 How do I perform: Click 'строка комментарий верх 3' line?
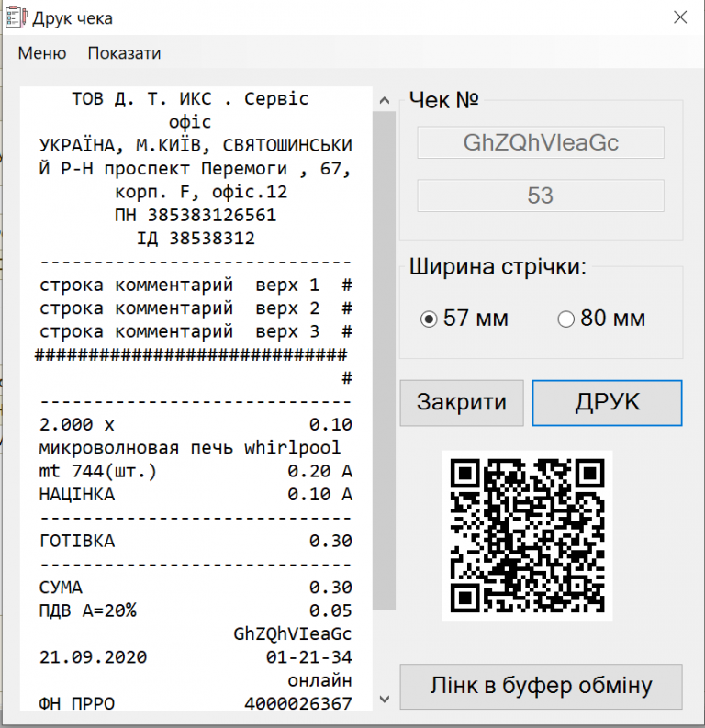coord(196,331)
